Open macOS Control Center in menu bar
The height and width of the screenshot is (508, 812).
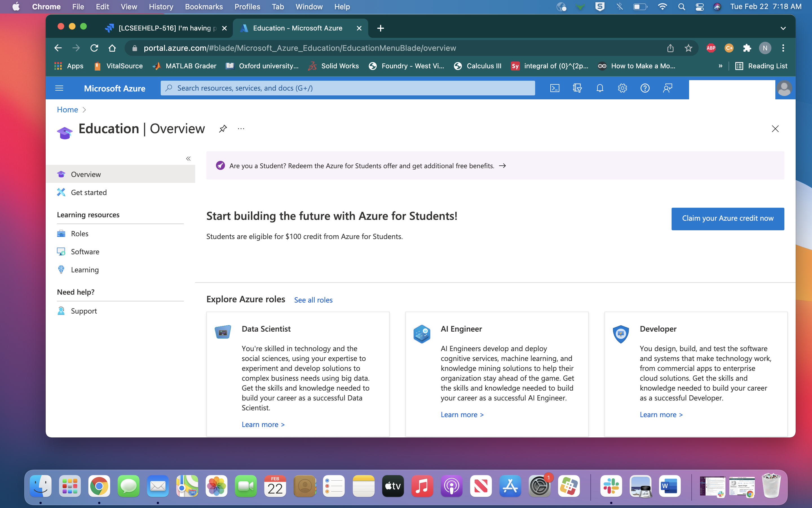coord(699,7)
